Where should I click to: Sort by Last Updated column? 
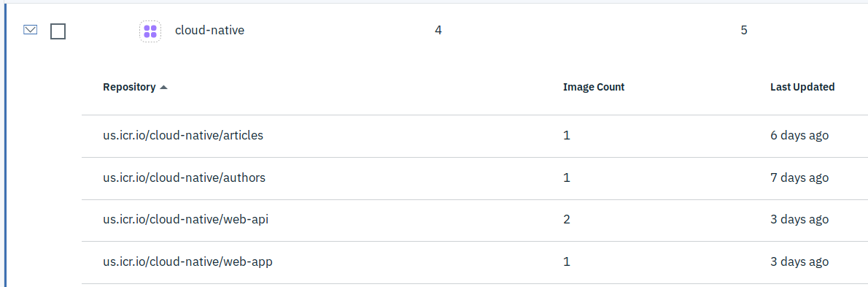coord(802,87)
